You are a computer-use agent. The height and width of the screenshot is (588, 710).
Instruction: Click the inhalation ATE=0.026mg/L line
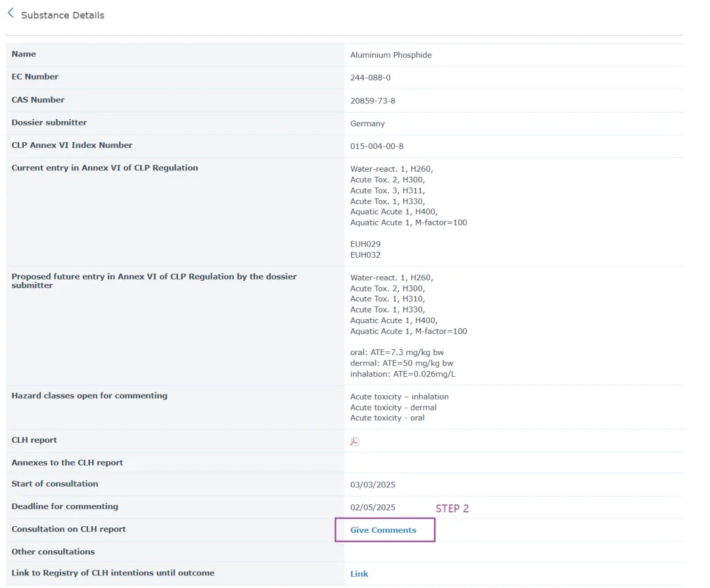pos(402,374)
